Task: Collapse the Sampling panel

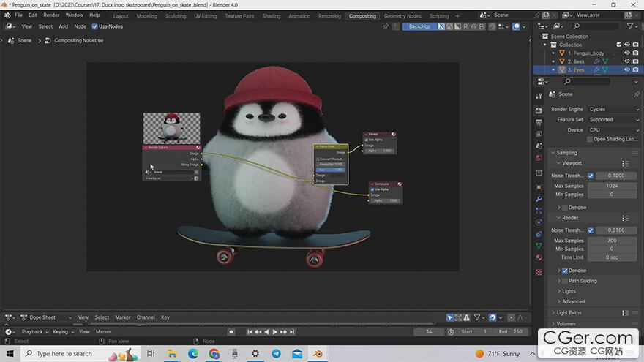Action: tap(553, 153)
